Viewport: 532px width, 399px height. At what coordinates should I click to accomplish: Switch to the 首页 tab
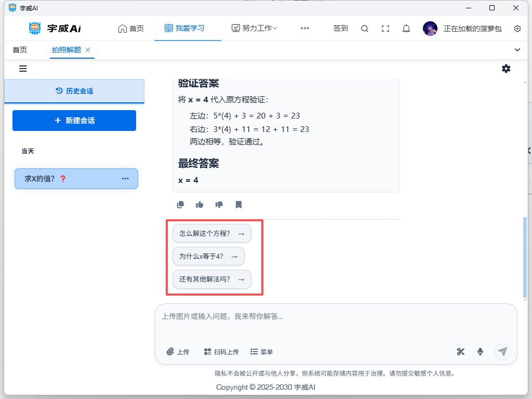(x=20, y=50)
